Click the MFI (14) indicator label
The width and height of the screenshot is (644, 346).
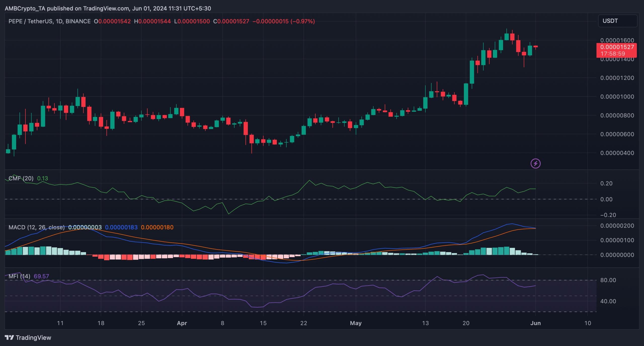[x=19, y=276]
